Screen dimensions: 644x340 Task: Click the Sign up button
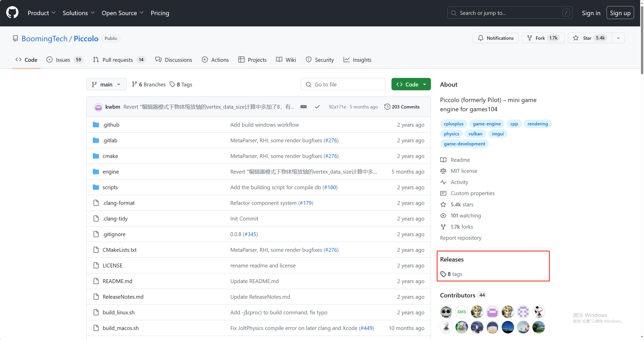point(620,13)
